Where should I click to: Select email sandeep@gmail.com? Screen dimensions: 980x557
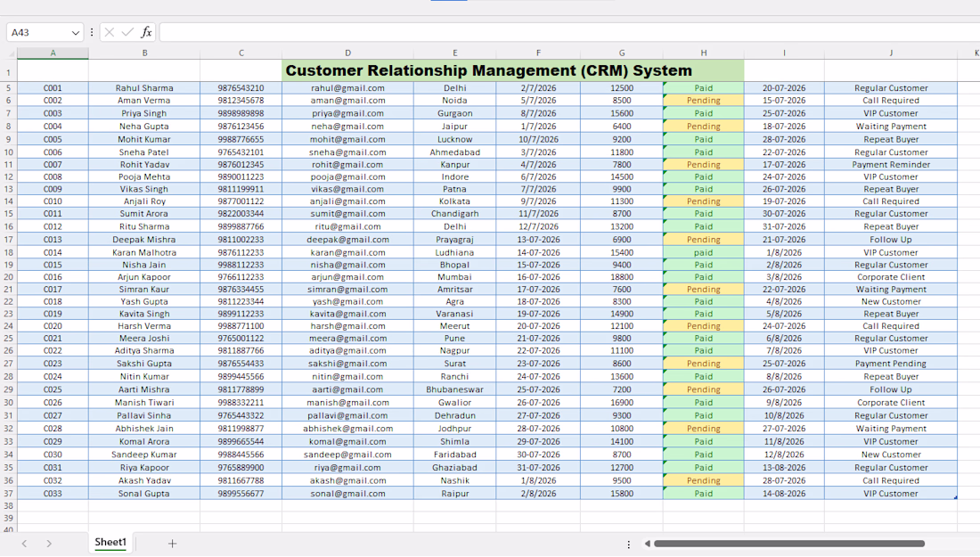347,455
